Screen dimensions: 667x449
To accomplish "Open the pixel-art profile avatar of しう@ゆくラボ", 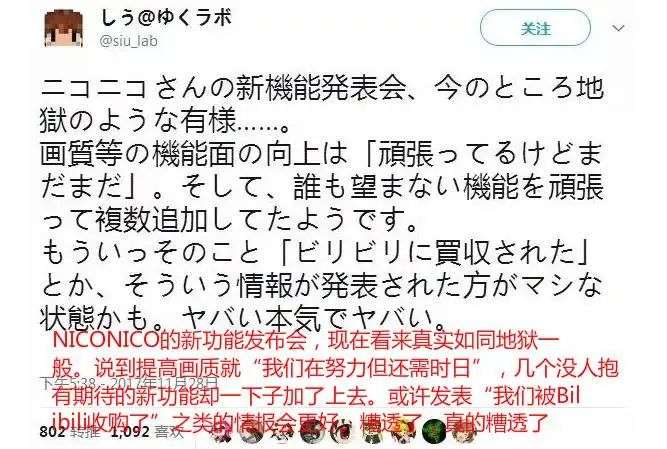I will (x=65, y=28).
